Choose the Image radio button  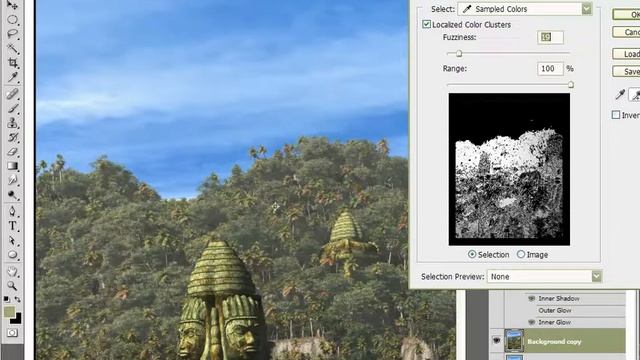(x=521, y=254)
